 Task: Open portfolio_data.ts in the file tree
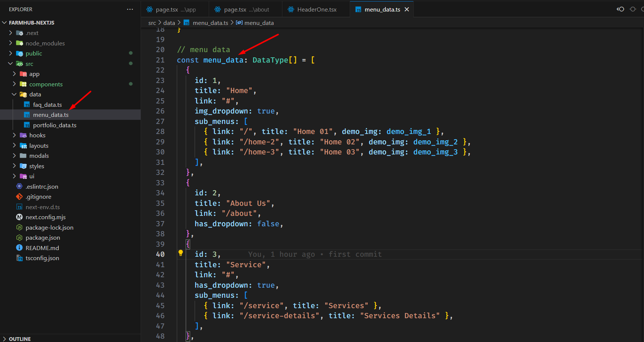[x=54, y=125]
